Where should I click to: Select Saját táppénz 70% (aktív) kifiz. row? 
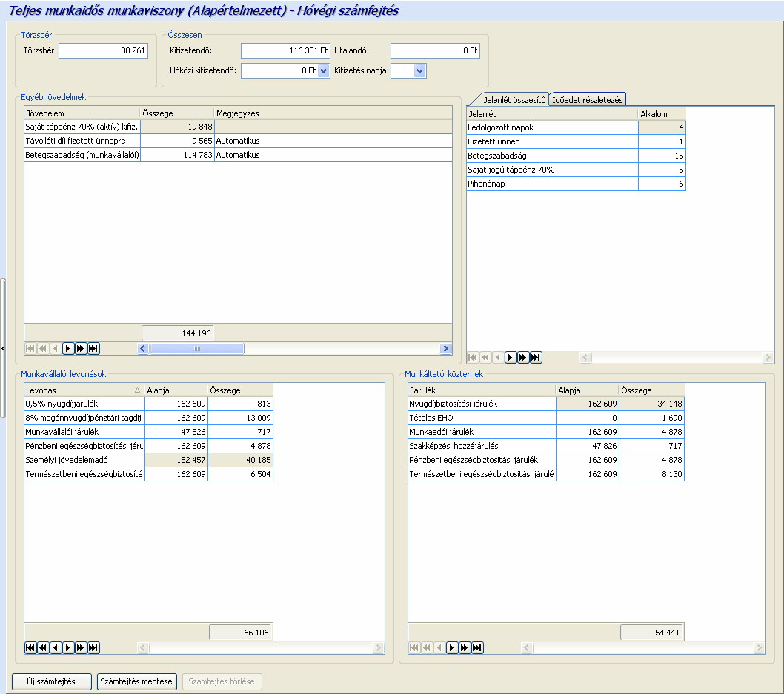point(238,127)
